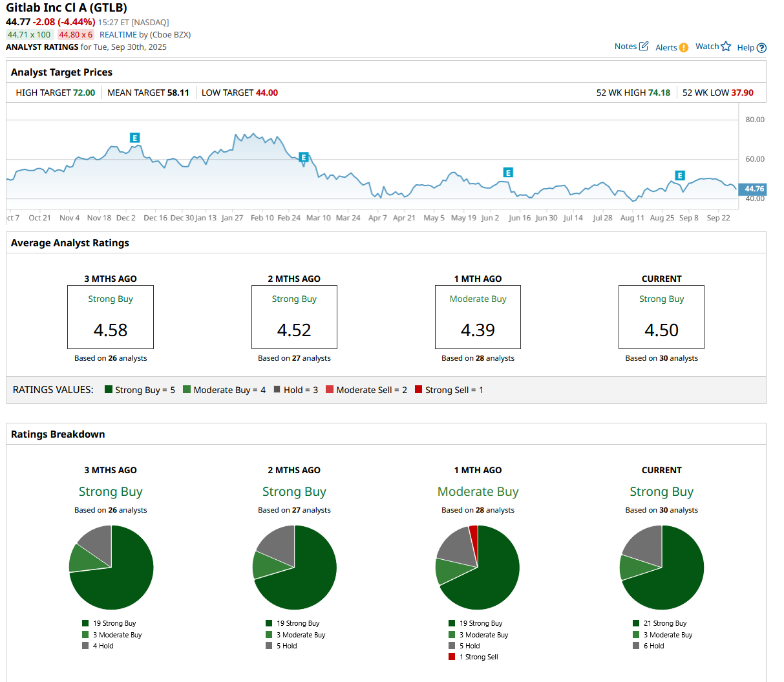784x682 pixels.
Task: Click 'Based on 30 analysts' under the CURRENT rating box
Action: pos(661,358)
